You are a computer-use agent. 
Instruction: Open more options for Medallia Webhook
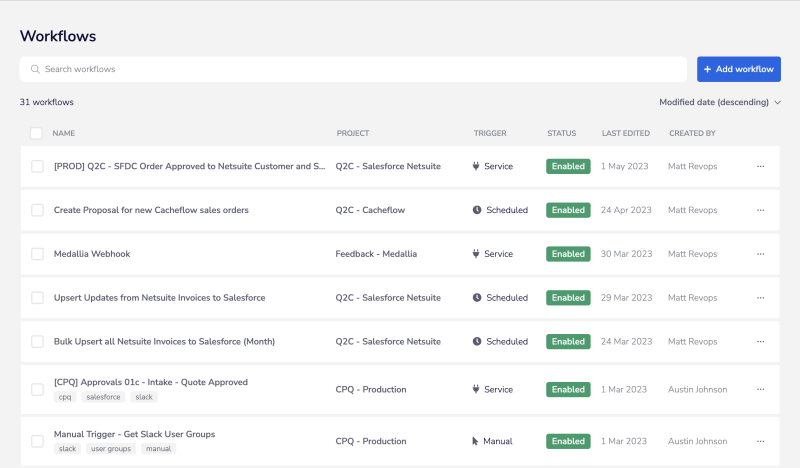coord(760,254)
